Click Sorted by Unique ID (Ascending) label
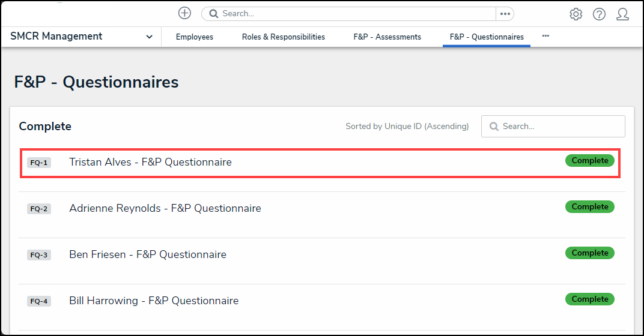The height and width of the screenshot is (336, 644). point(407,127)
